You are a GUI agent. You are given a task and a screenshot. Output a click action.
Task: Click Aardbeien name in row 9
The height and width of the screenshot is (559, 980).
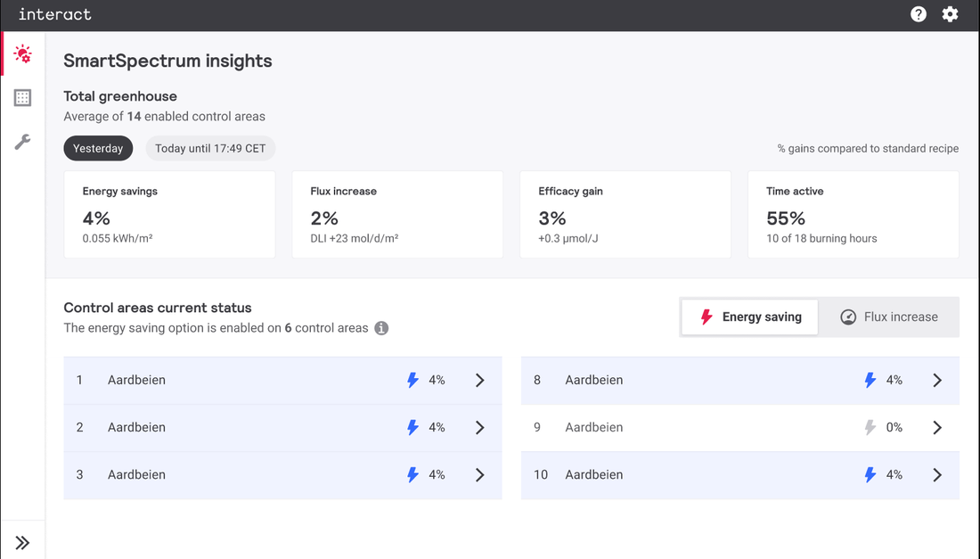(593, 428)
